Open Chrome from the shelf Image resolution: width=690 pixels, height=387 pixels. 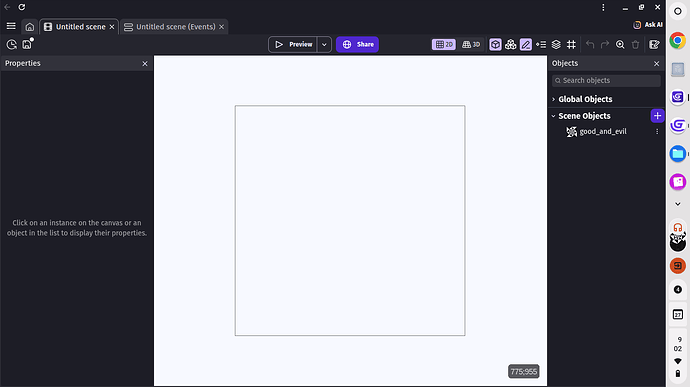[x=678, y=41]
